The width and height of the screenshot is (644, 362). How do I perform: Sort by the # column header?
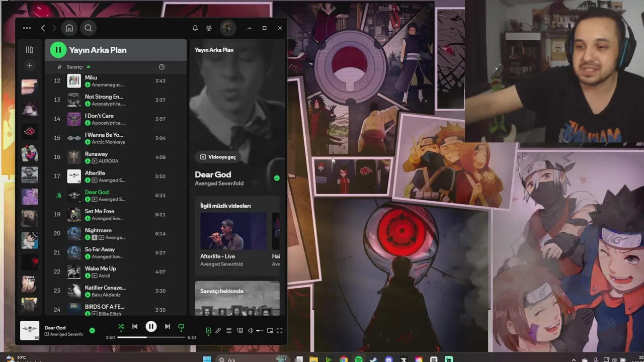[x=59, y=67]
